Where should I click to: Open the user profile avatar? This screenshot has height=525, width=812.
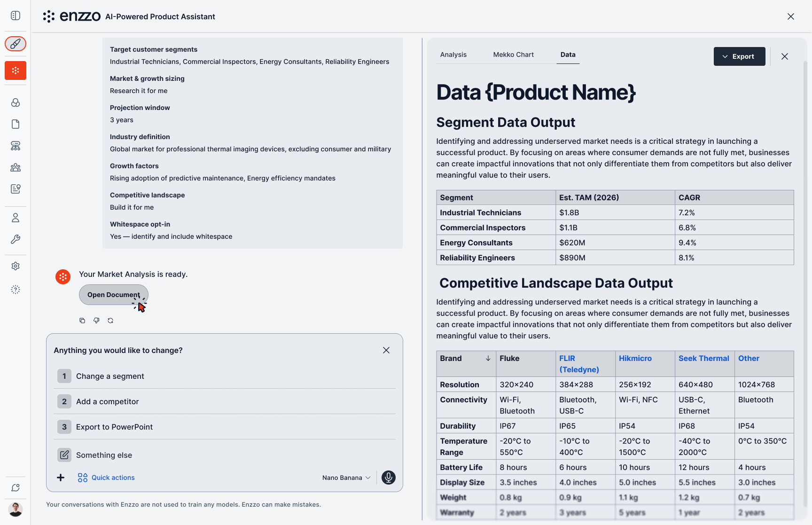(x=16, y=509)
